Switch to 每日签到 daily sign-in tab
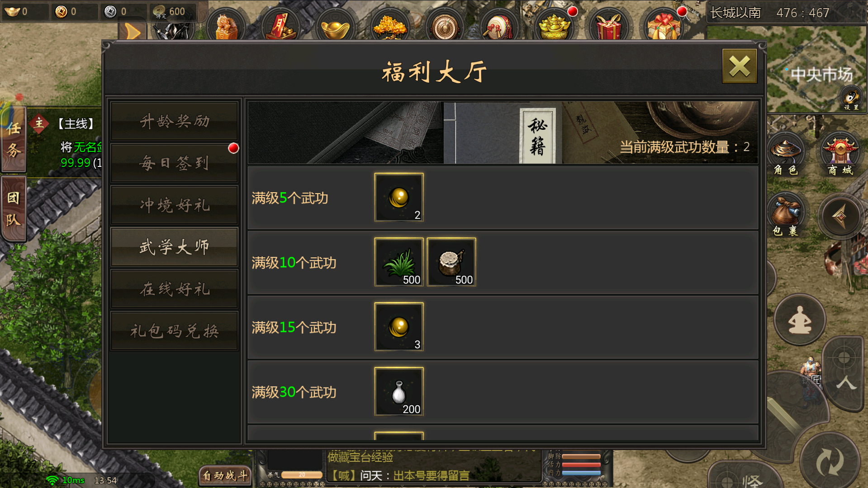This screenshot has height=488, width=868. 174,163
